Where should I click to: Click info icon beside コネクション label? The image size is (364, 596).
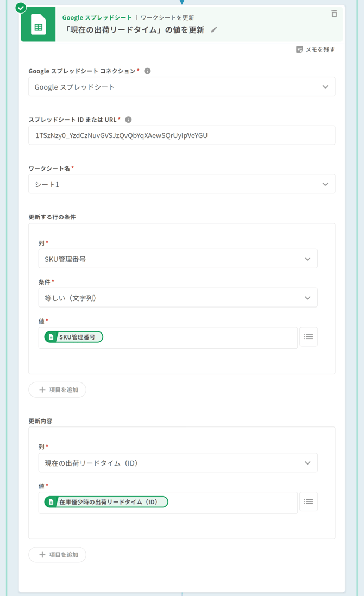(147, 71)
